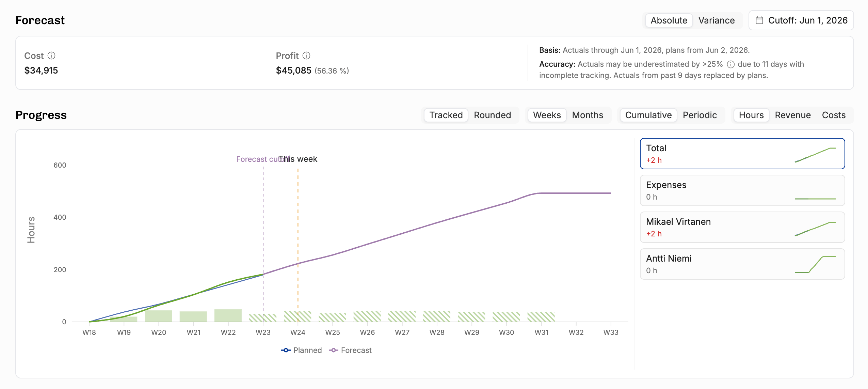Viewport: 868px width, 389px height.
Task: Click the accuracy info icon beside >25%
Action: click(730, 64)
